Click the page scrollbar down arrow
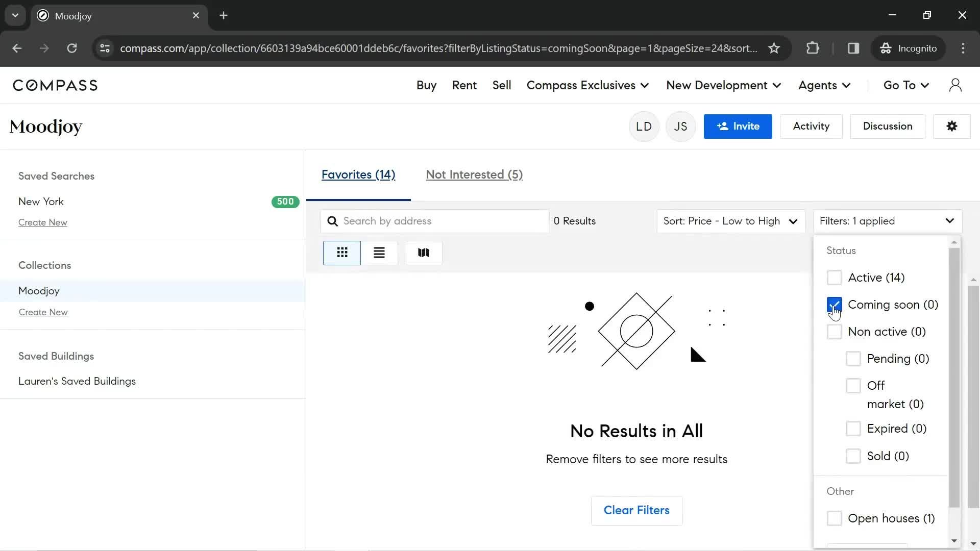This screenshot has height=551, width=980. tap(973, 544)
